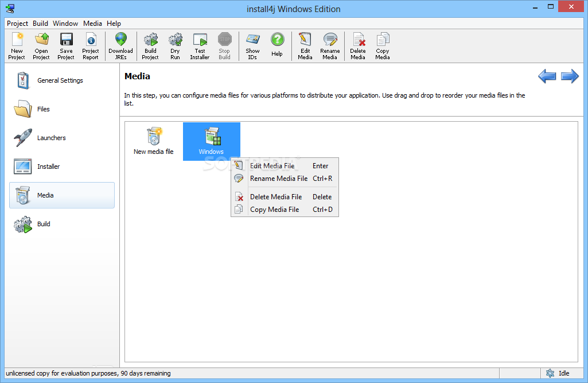The height and width of the screenshot is (383, 588).
Task: Click the Idle status snowflake icon
Action: (550, 373)
